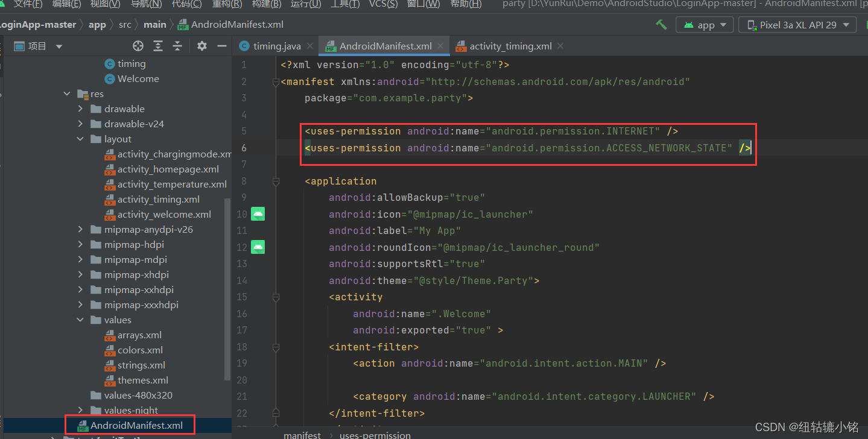Open the Project panel settings gear icon

click(201, 45)
